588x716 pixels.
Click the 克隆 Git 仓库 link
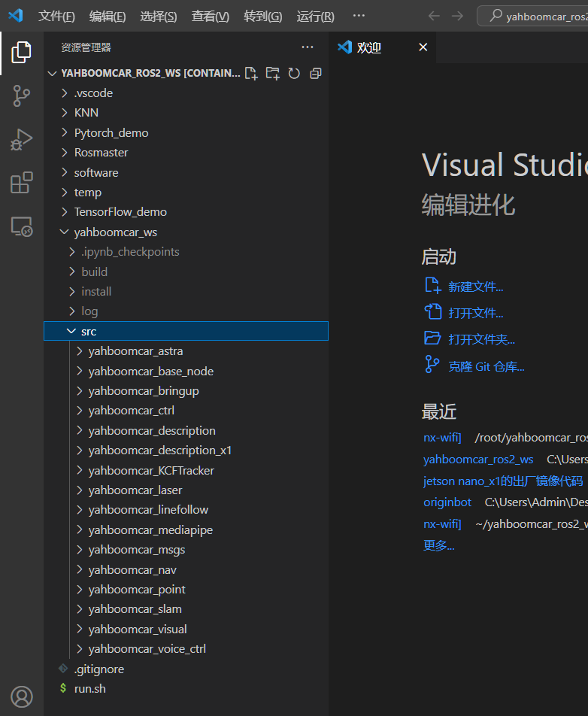pos(486,366)
